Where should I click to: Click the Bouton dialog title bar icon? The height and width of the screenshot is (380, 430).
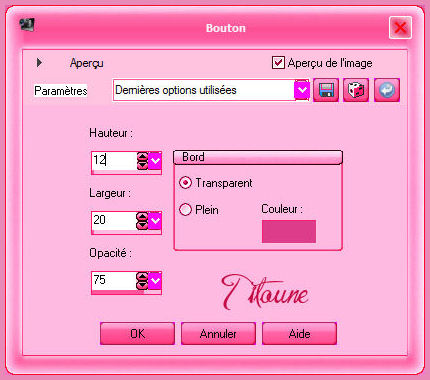click(27, 25)
